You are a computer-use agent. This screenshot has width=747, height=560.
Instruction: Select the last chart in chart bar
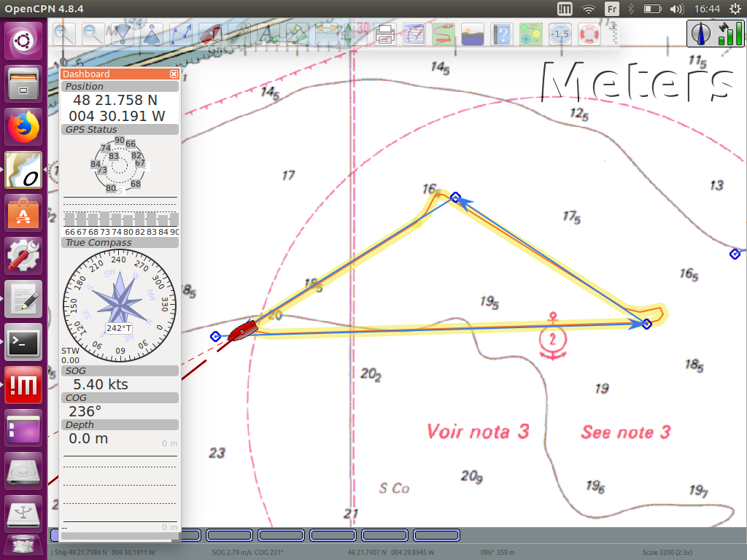click(x=436, y=535)
